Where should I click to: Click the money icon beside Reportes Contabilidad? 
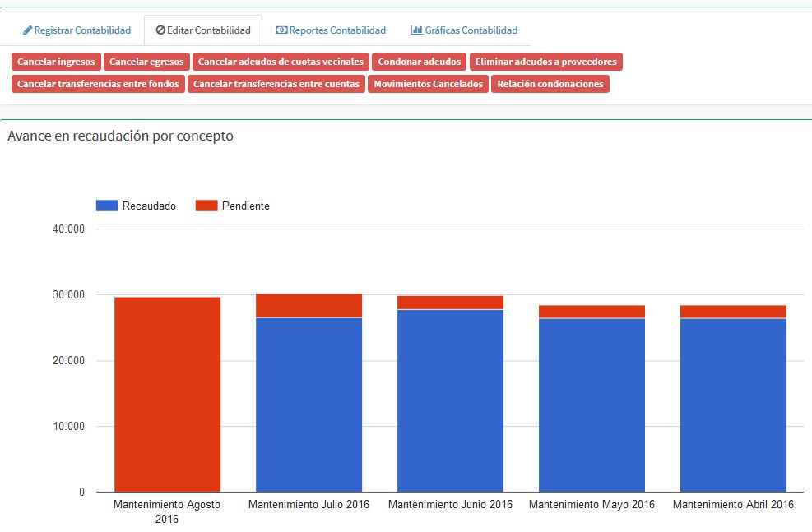(x=281, y=30)
